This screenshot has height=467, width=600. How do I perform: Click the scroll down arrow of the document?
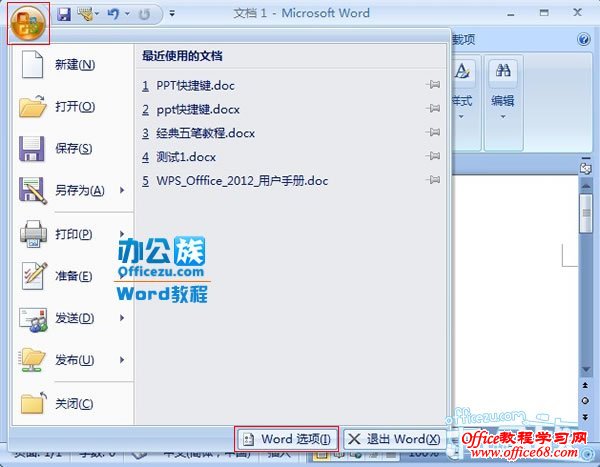(x=585, y=369)
